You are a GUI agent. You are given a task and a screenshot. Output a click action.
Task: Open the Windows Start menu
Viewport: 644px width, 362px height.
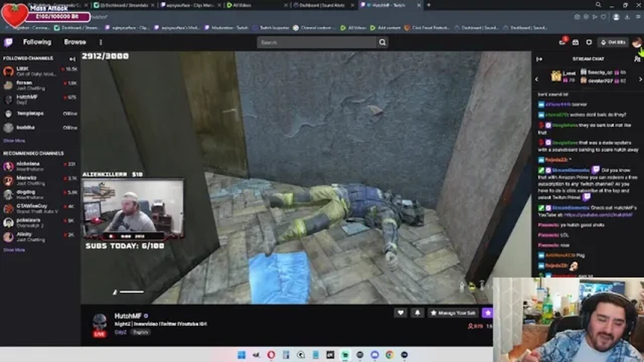tap(242, 355)
